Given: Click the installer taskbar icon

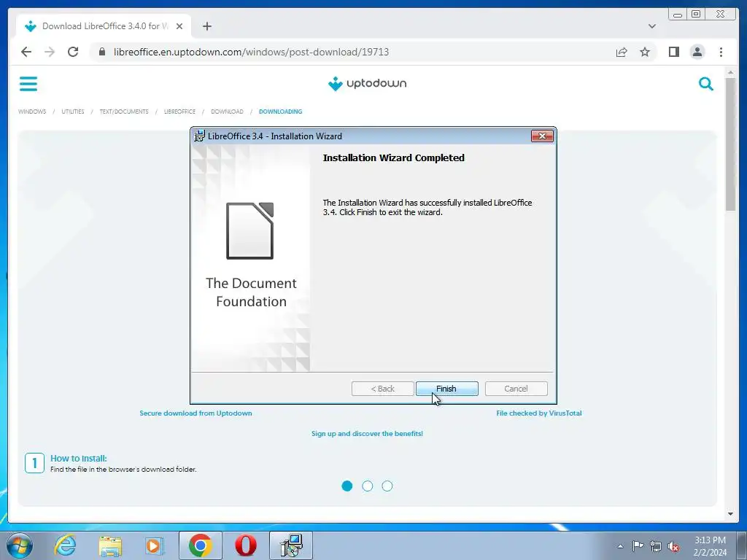Looking at the screenshot, I should (x=291, y=545).
